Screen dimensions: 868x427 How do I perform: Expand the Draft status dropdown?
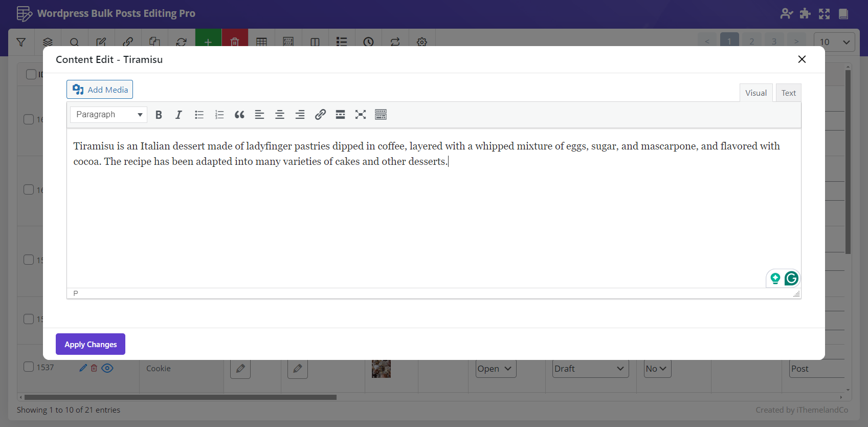tap(589, 369)
